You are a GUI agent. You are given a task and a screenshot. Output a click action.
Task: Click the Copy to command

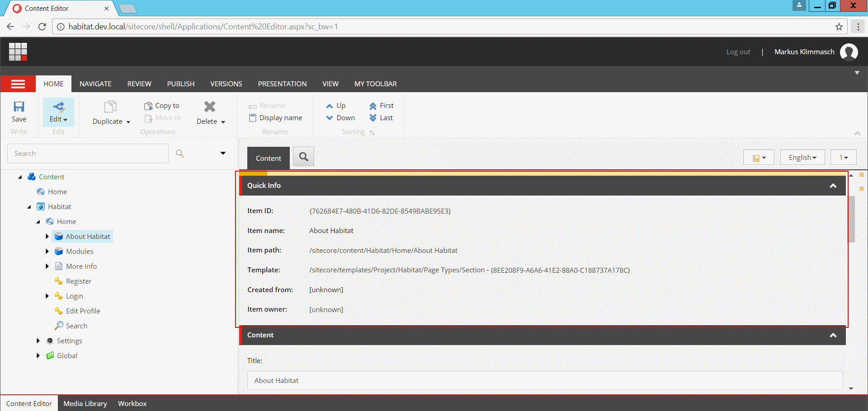click(x=162, y=106)
